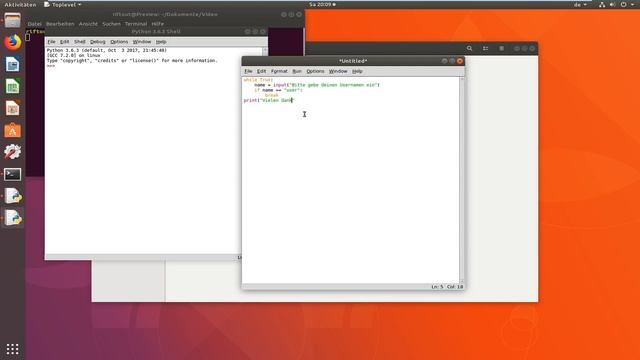
Task: Open Help menu in Python Shell window
Action: tap(161, 42)
